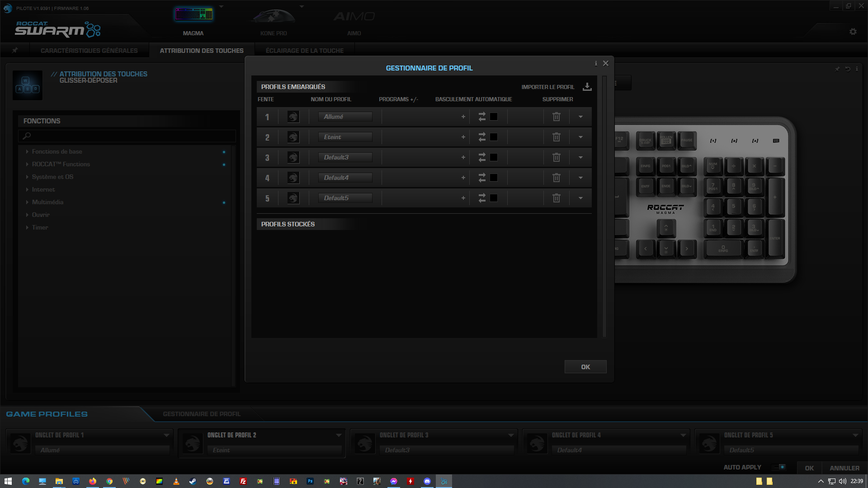Click OK button next to Annuler

pyautogui.click(x=809, y=468)
